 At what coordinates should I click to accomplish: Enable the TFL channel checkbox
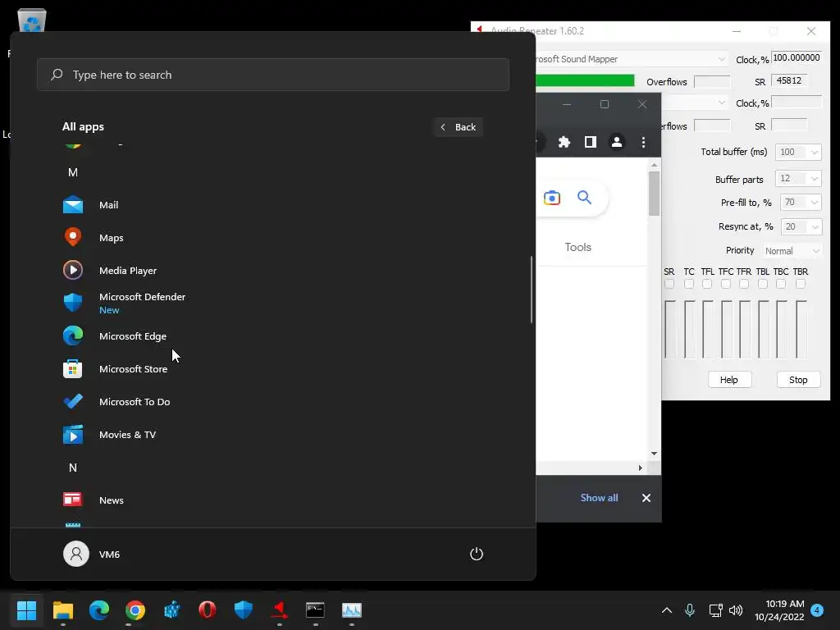pyautogui.click(x=707, y=284)
